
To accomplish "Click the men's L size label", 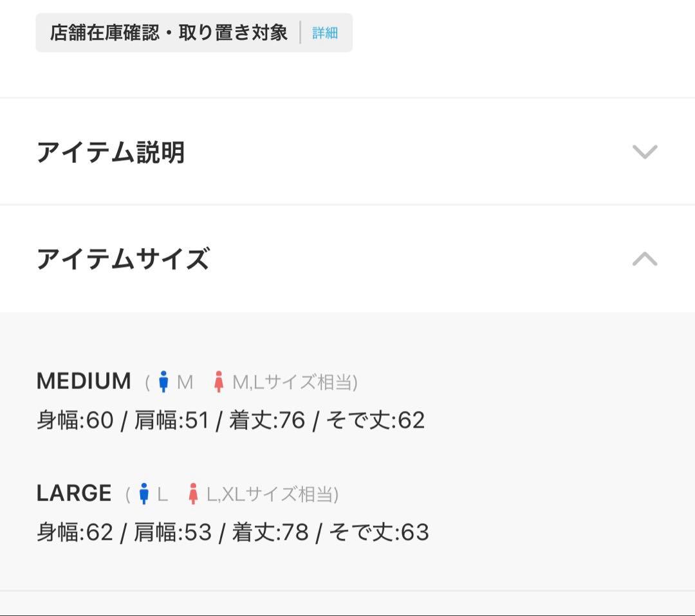I will 162,494.
